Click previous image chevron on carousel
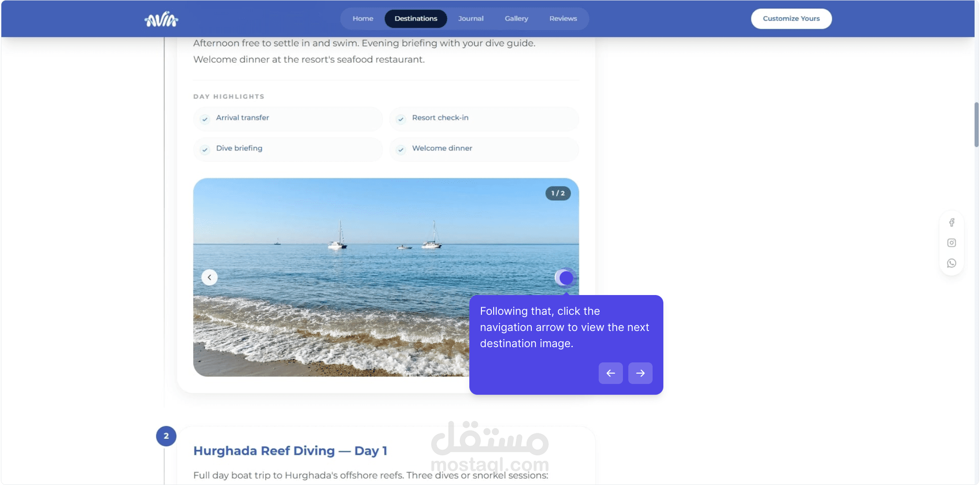This screenshot has height=485, width=980. pyautogui.click(x=209, y=278)
